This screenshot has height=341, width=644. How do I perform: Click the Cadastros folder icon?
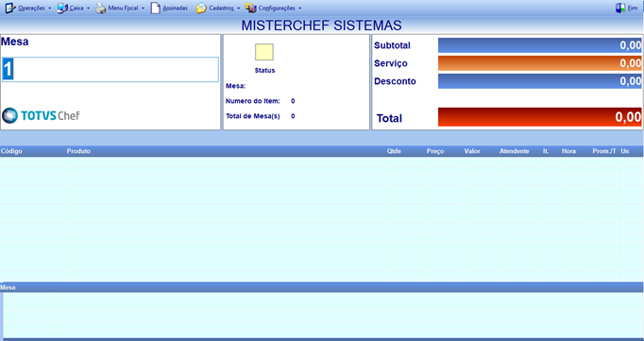201,8
